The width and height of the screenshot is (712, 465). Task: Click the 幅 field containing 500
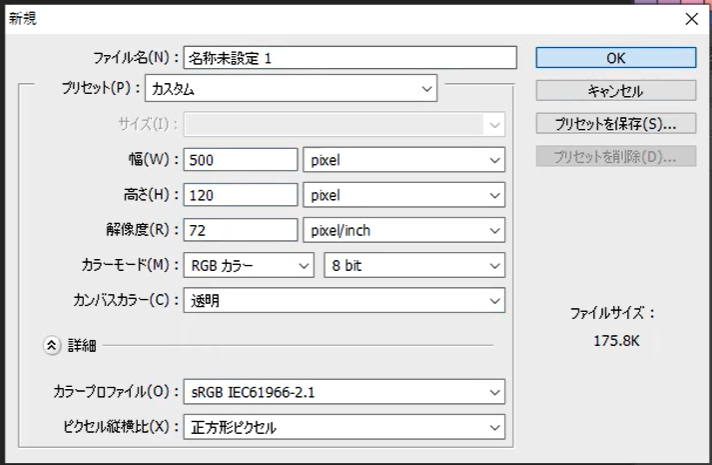240,160
